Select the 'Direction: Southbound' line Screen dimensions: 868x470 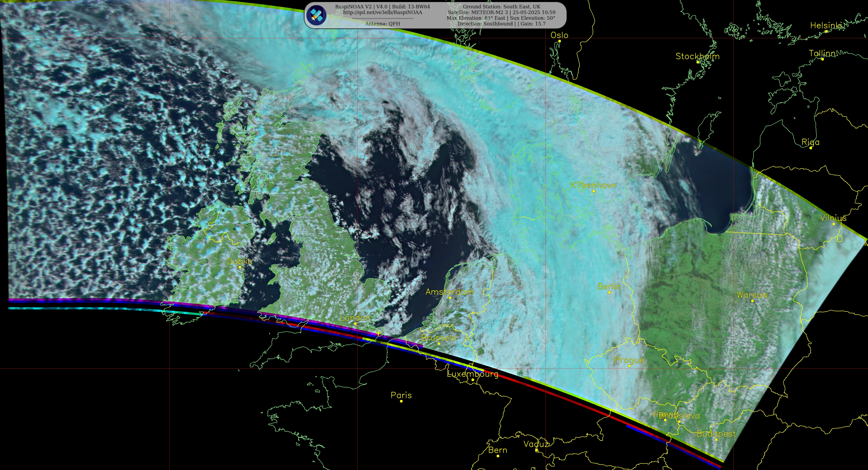pyautogui.click(x=501, y=24)
